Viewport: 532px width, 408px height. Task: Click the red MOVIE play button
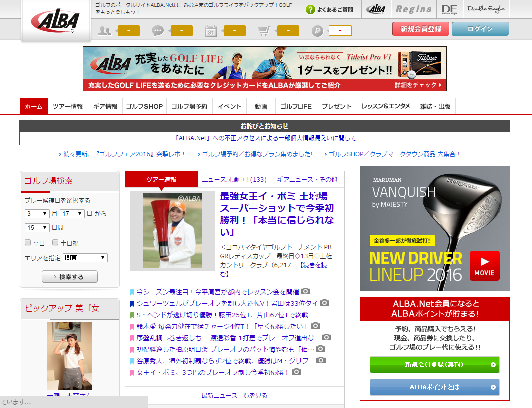click(485, 266)
